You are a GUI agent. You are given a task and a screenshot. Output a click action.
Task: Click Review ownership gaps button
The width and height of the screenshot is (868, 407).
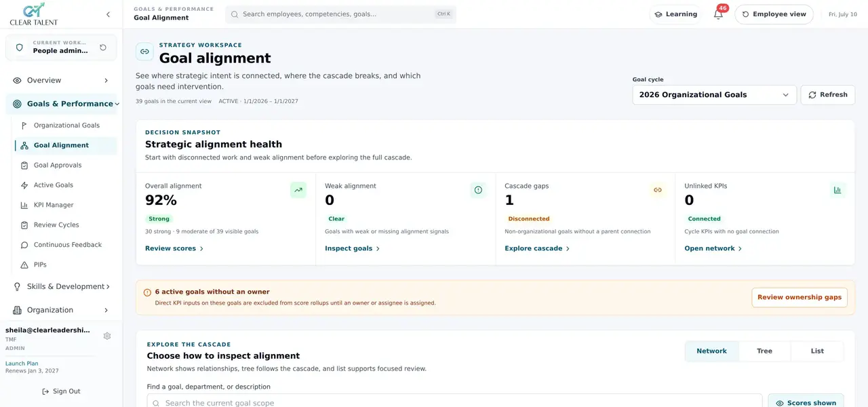[800, 297]
